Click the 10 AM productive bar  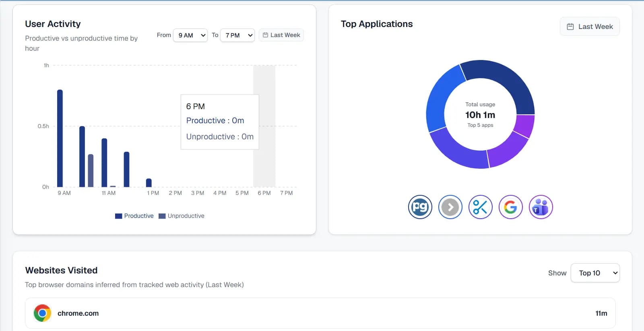(82, 156)
